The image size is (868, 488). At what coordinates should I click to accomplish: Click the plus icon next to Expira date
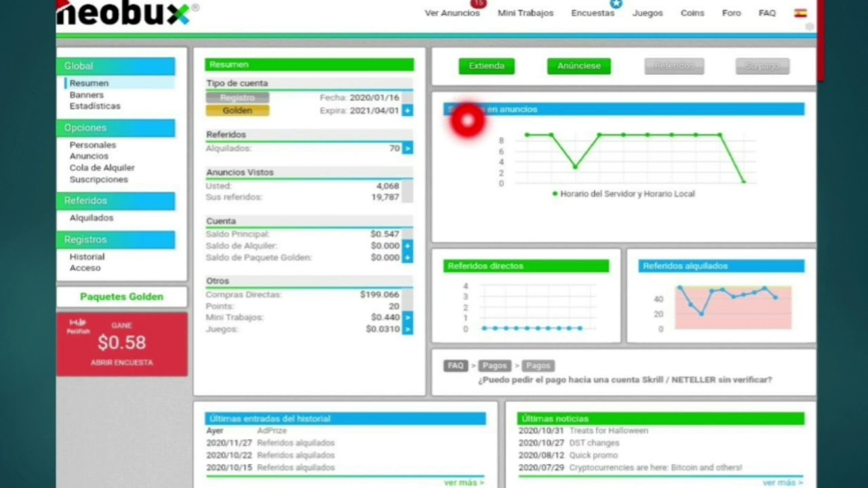[407, 110]
